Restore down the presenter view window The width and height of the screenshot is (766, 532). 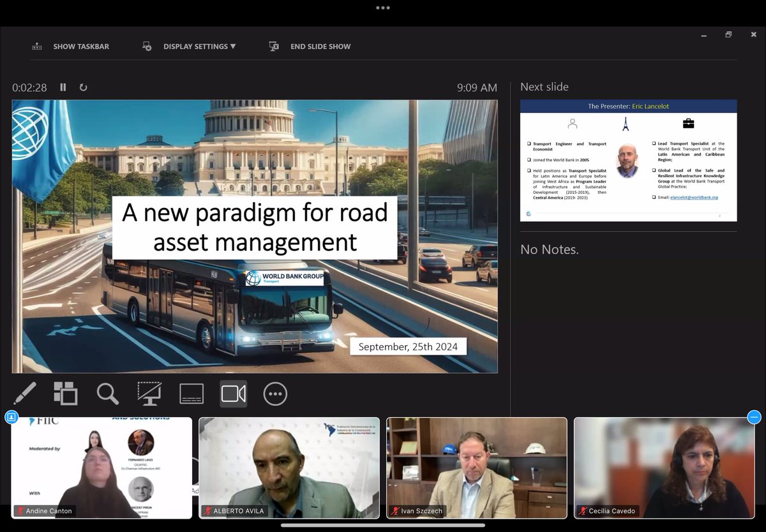[728, 34]
